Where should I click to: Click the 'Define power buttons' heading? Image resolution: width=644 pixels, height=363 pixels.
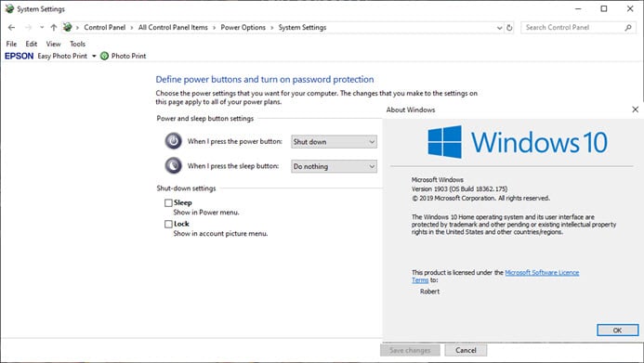(265, 79)
